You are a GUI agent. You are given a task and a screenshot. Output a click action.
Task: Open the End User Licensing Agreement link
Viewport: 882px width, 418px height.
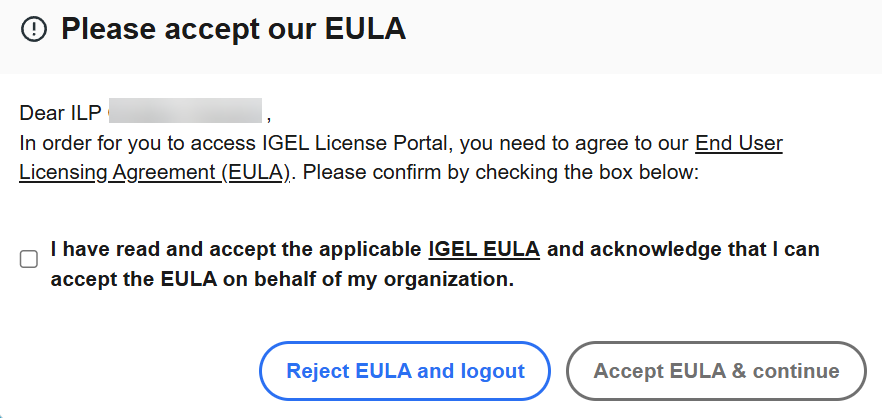[x=738, y=143]
